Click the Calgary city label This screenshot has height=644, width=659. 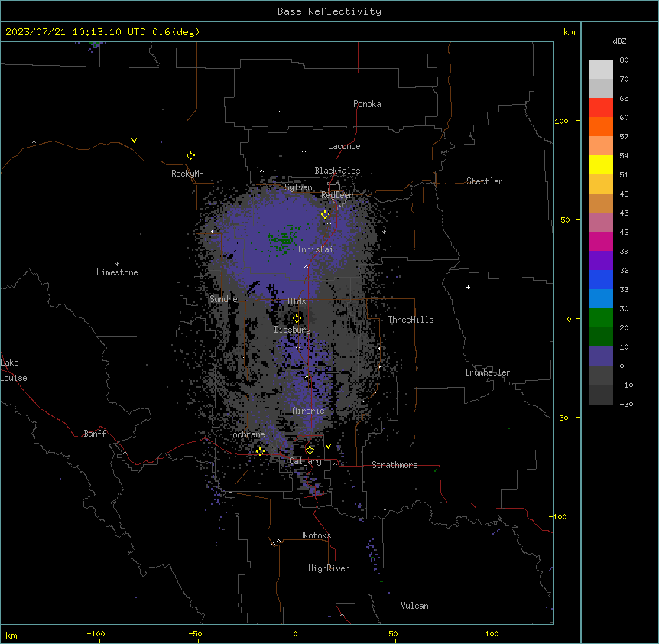[305, 461]
